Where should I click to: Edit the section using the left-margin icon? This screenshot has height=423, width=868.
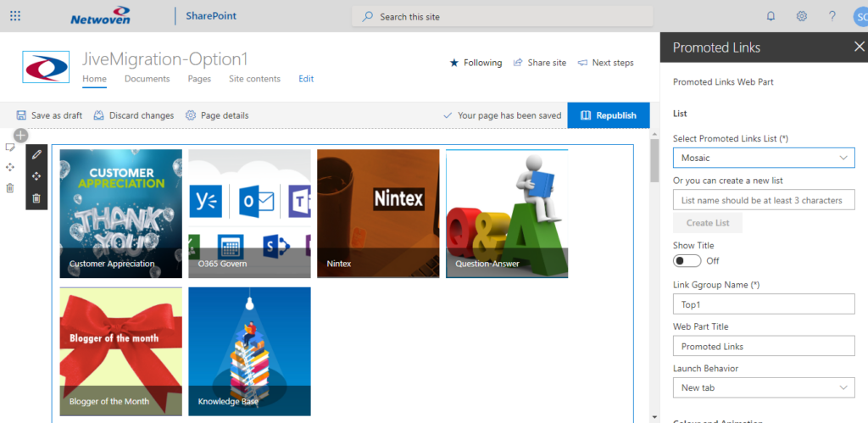9,147
